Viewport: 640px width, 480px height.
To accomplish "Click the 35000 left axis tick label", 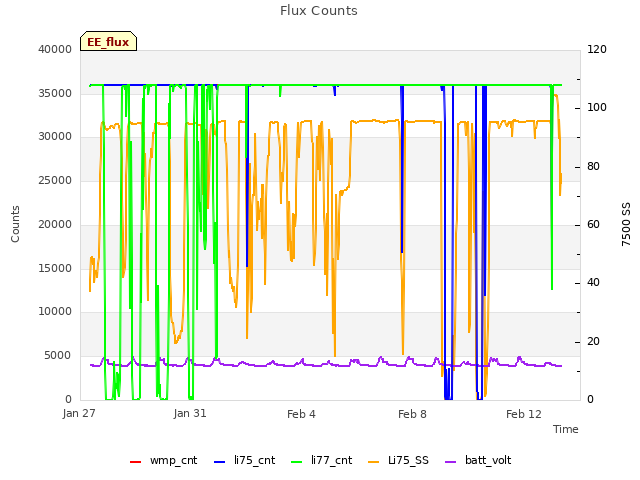I will [55, 93].
